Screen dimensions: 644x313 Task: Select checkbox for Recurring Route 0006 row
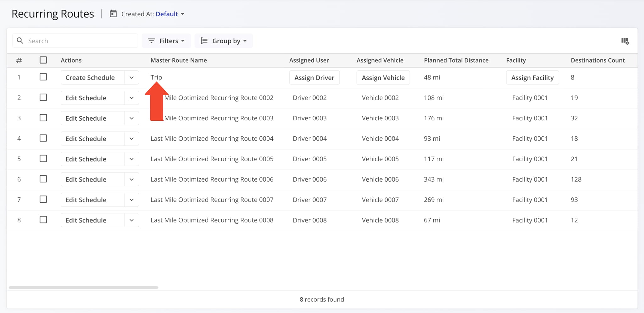[43, 179]
